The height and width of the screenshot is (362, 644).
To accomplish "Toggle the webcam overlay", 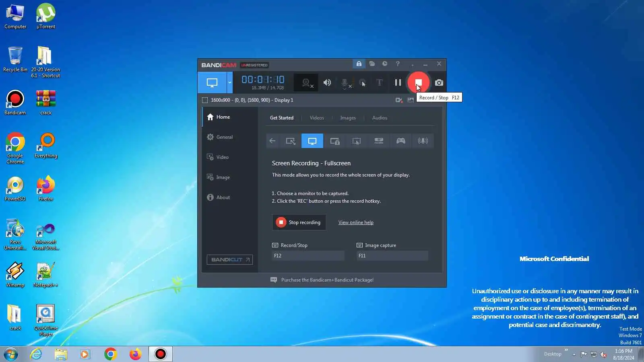I will [x=306, y=82].
